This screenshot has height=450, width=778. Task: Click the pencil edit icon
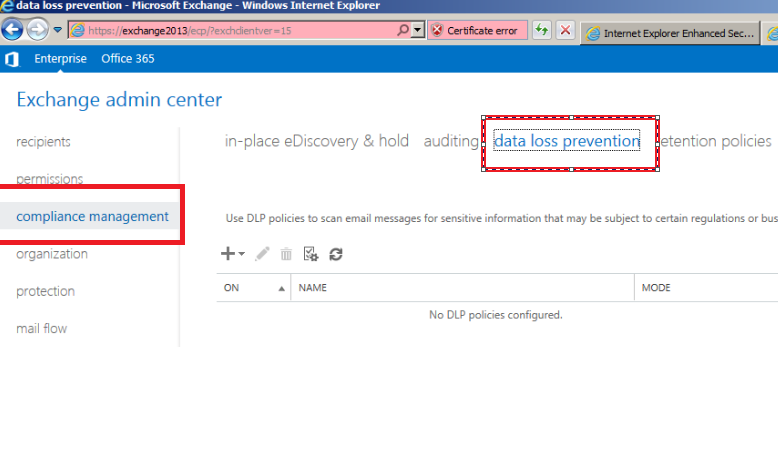(x=262, y=254)
